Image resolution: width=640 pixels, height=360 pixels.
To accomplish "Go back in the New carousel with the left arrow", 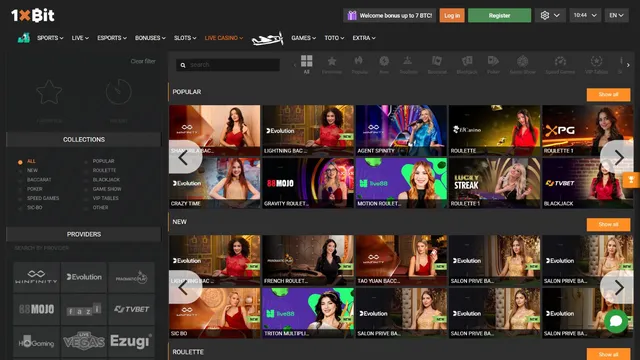I will (x=184, y=288).
